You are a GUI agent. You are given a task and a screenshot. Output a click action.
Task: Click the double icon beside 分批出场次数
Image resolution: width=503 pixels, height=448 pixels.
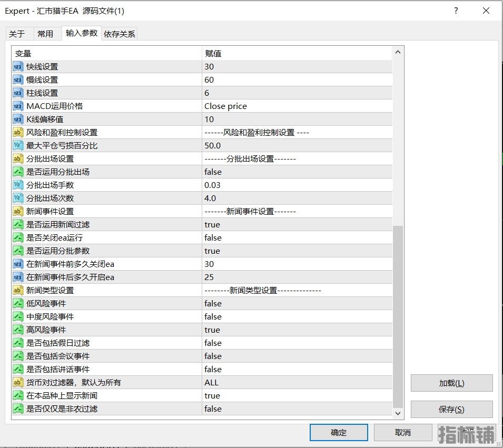click(18, 198)
